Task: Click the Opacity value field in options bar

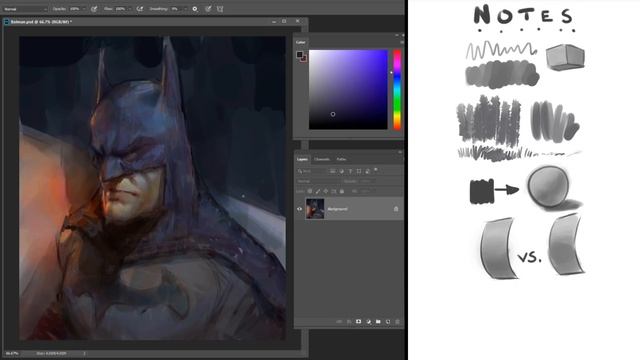Action: (75, 9)
